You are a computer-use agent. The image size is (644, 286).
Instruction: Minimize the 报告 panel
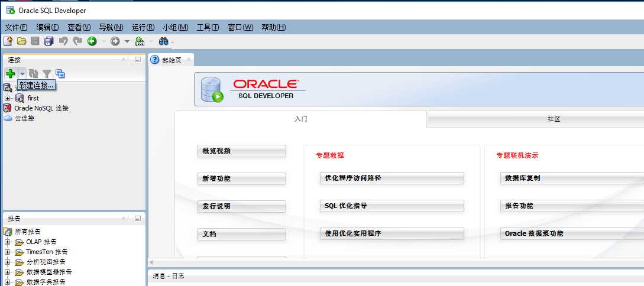click(138, 218)
